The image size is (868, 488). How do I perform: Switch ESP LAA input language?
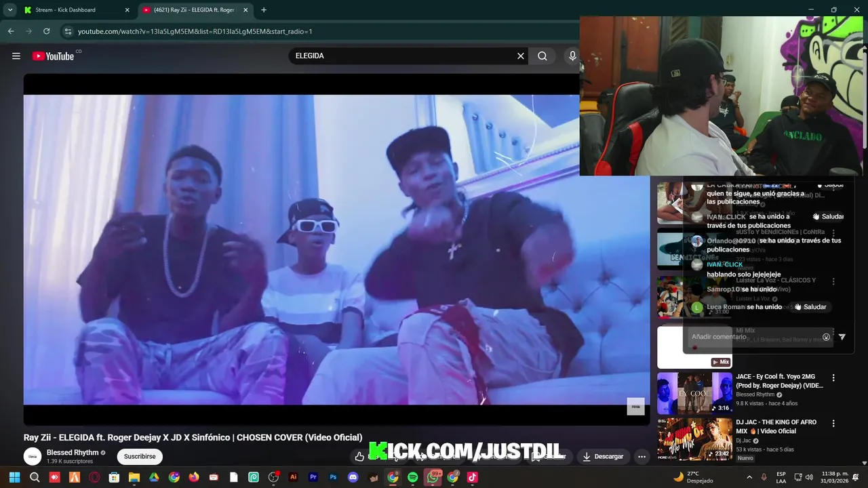point(781,477)
